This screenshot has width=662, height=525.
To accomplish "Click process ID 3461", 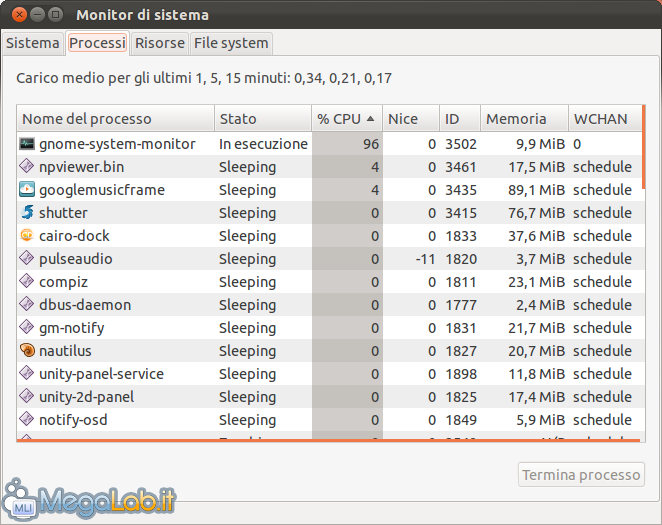I will click(x=461, y=167).
